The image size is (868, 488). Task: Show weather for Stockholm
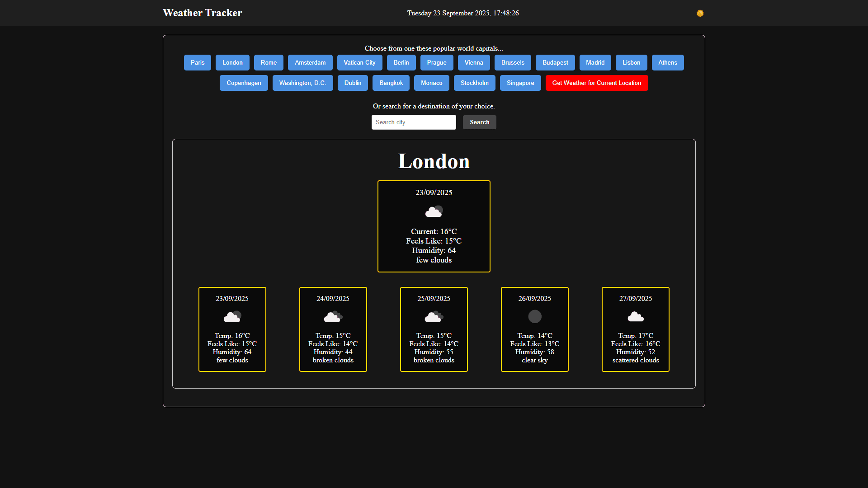pos(474,83)
